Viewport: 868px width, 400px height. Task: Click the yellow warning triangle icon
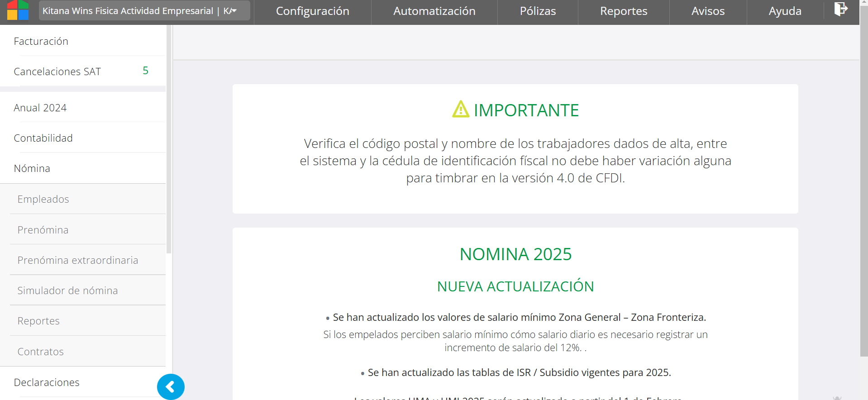click(461, 110)
